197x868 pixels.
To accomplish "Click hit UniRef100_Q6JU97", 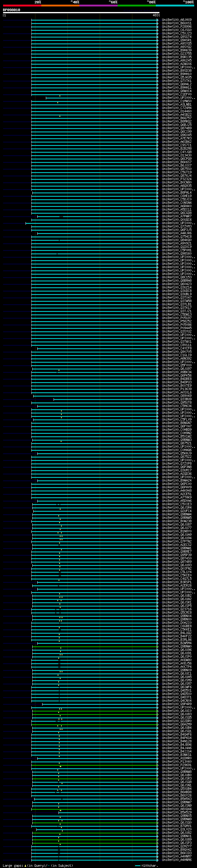I will coord(177,369).
